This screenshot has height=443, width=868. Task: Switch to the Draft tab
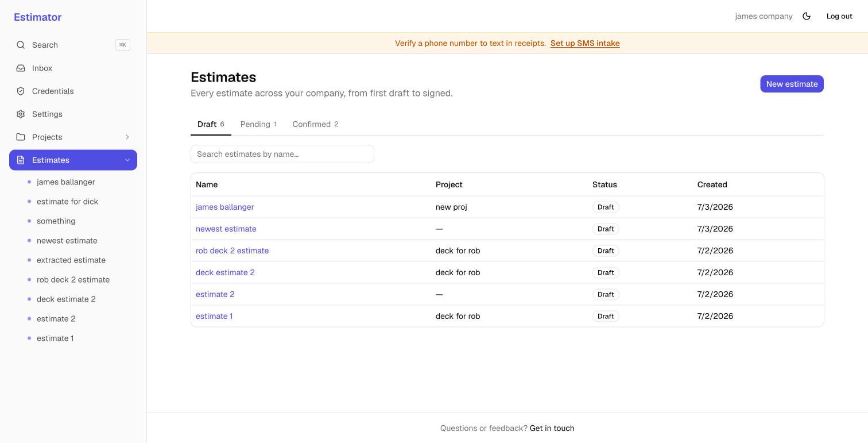211,124
